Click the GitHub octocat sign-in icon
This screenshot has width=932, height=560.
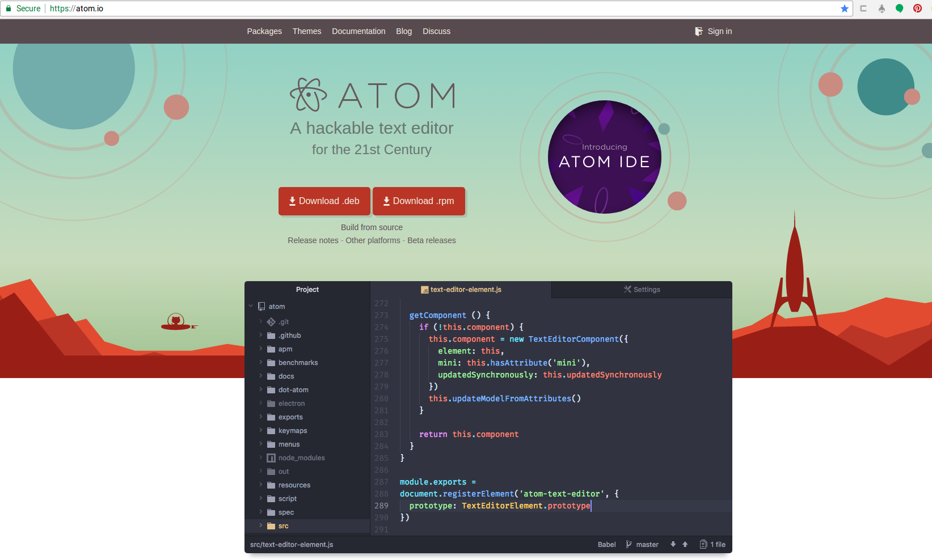point(699,31)
